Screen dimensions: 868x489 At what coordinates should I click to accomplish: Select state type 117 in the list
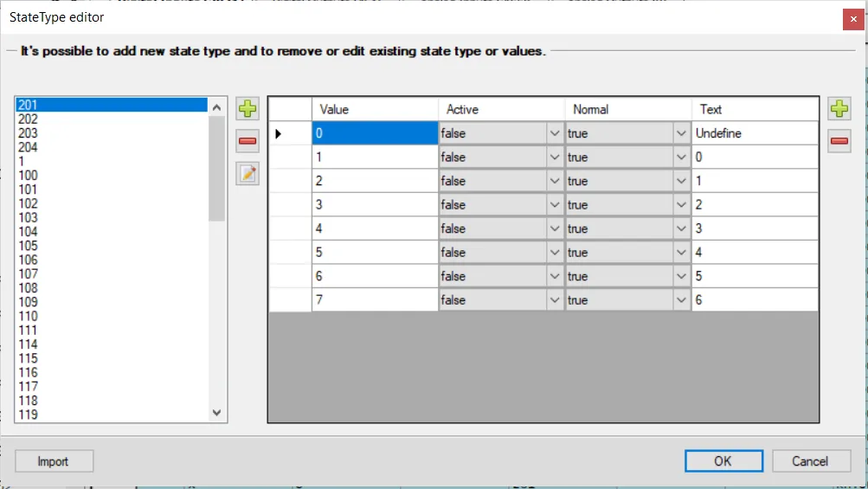point(112,387)
